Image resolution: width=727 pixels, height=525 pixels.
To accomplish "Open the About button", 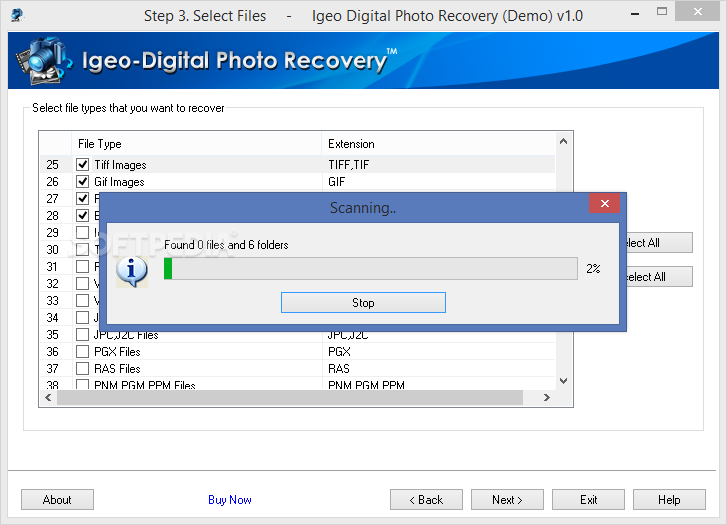I will pyautogui.click(x=57, y=499).
